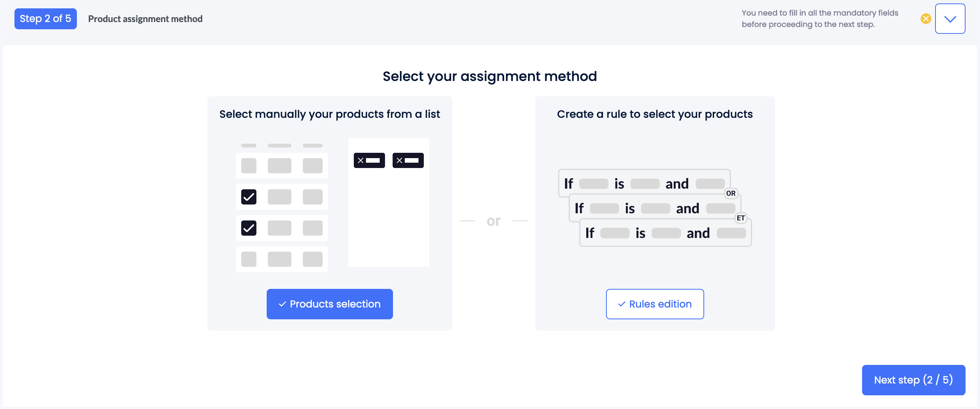Choose the Products selection method
The image size is (980, 409).
(329, 304)
